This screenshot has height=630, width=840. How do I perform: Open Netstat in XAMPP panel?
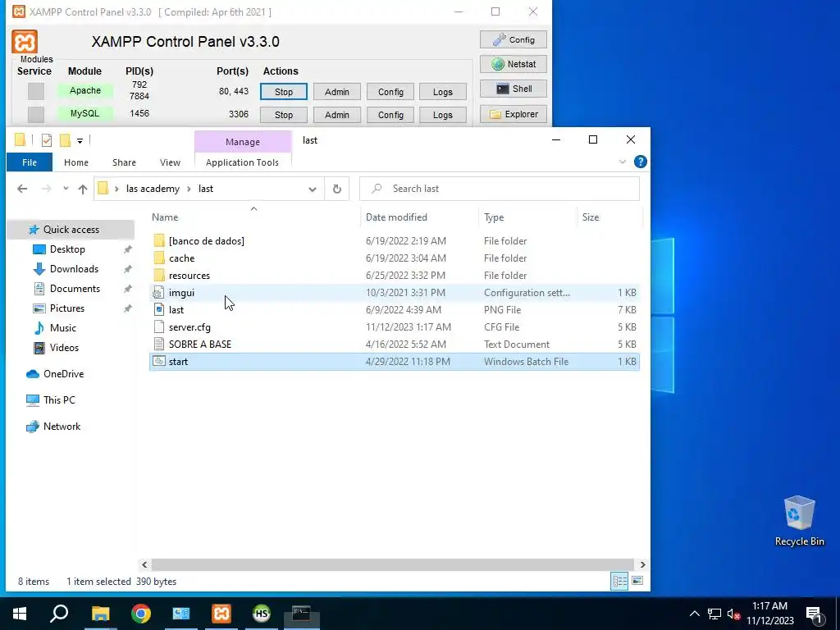click(514, 64)
